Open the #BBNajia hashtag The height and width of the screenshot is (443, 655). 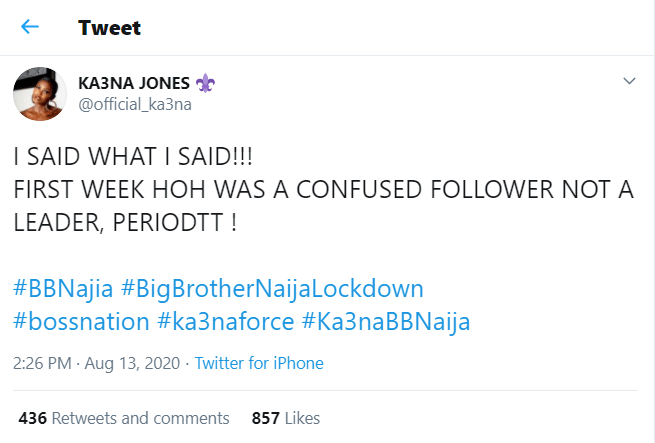[61, 289]
